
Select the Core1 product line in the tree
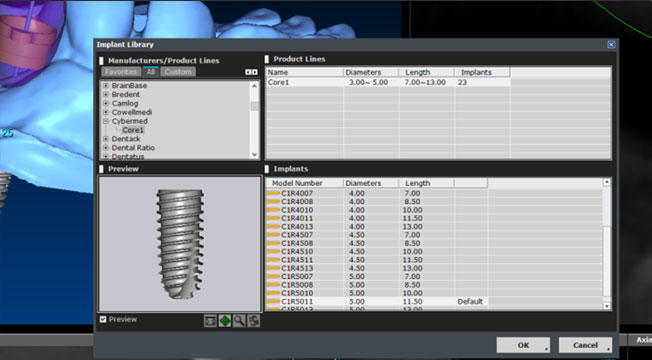133,130
